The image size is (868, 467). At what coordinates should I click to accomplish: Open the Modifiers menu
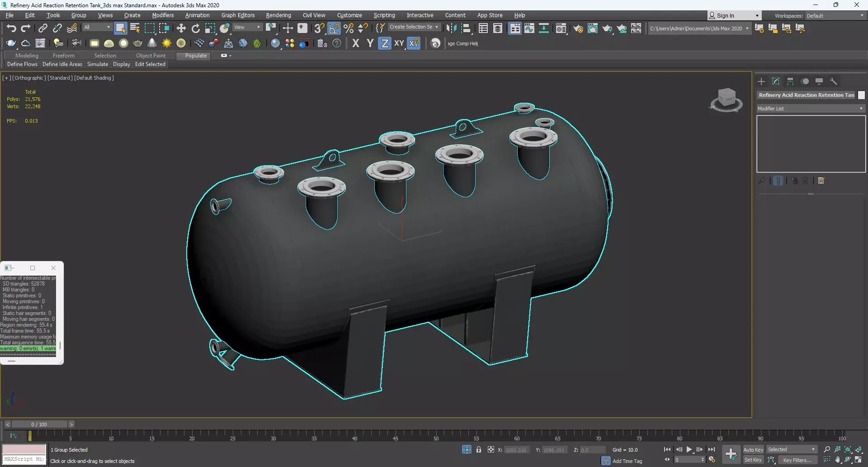click(x=163, y=15)
